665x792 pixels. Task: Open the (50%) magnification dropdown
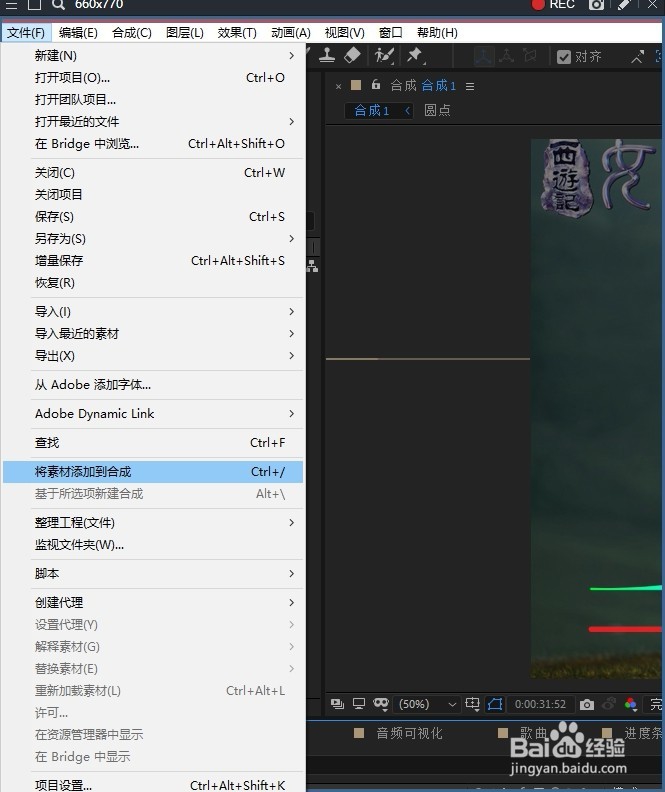[428, 704]
